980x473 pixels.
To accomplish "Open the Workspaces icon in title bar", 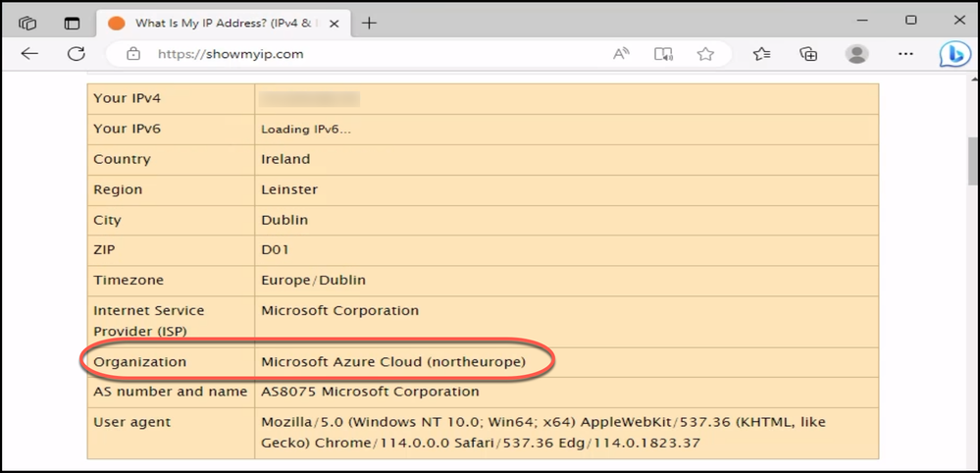I will 27,22.
